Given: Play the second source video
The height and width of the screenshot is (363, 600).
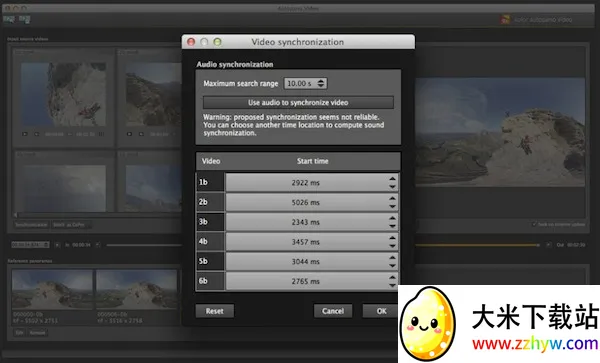Looking at the screenshot, I should 129,134.
